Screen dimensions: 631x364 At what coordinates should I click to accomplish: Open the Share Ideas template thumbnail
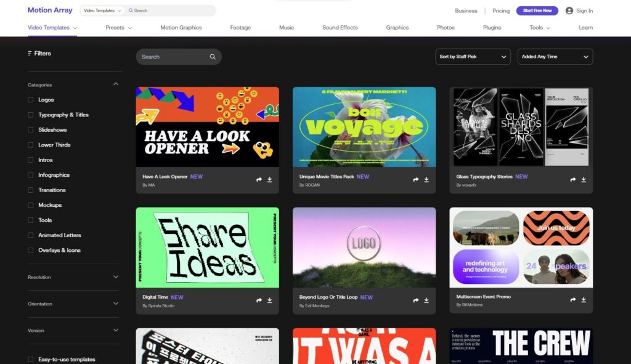tap(207, 247)
